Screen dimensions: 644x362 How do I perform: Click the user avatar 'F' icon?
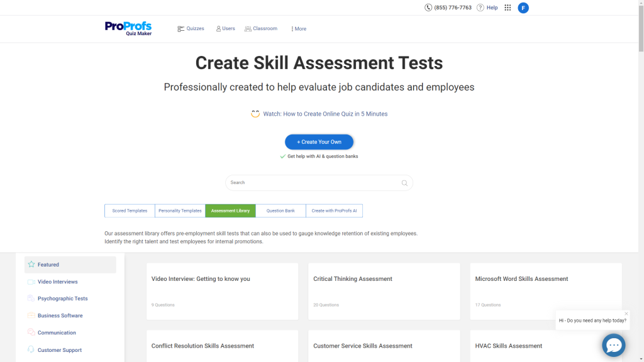point(523,8)
